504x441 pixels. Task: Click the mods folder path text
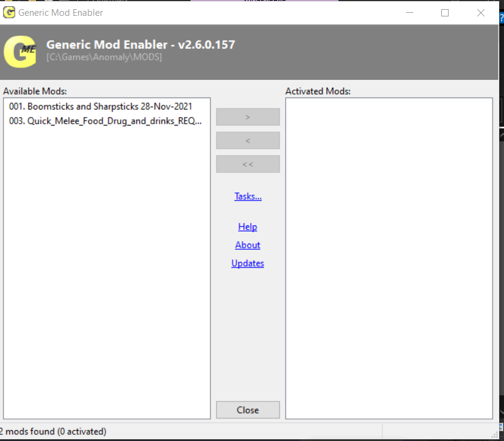(x=104, y=57)
